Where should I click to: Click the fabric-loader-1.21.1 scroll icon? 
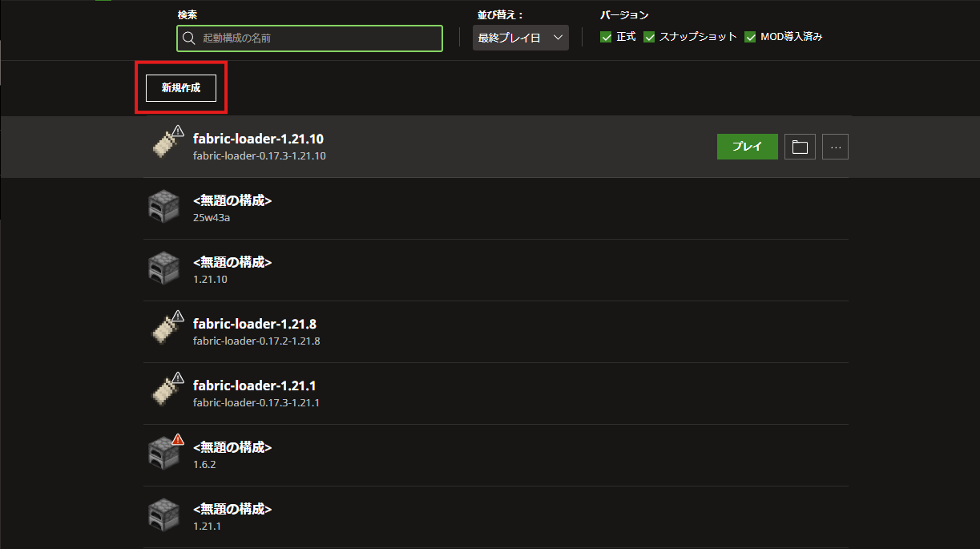(x=165, y=392)
